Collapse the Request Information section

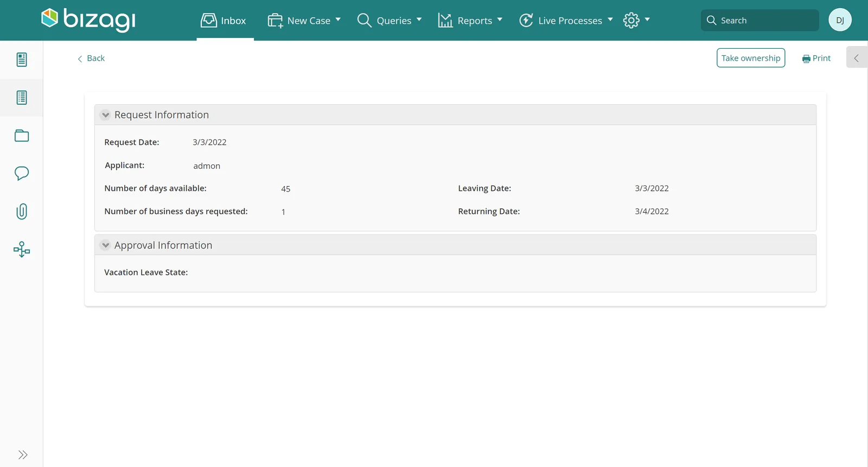click(106, 115)
